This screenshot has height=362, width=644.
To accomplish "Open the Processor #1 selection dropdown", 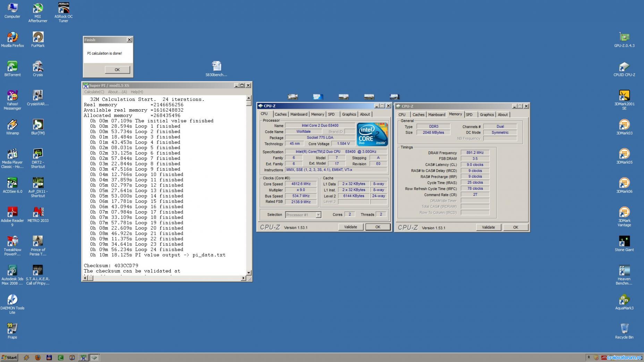I will pos(303,215).
